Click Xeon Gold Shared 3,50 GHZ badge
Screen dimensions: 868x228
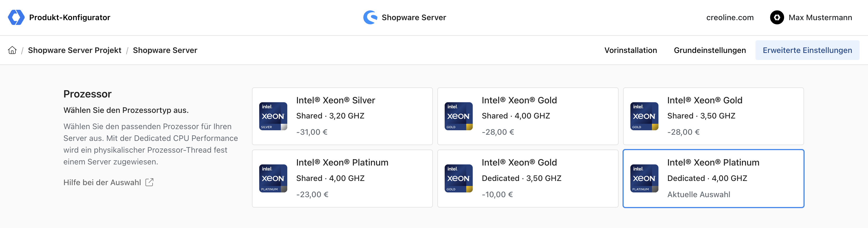point(644,116)
